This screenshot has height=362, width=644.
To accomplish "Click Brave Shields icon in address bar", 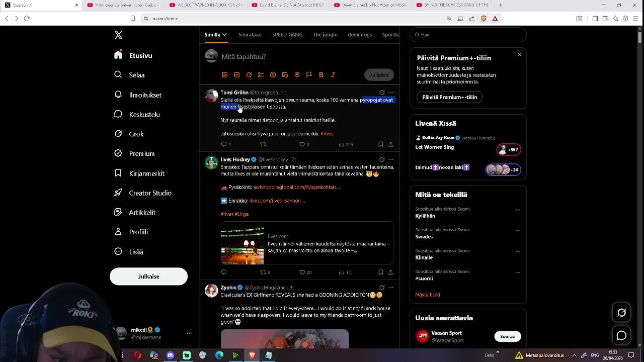I will pos(483,19).
